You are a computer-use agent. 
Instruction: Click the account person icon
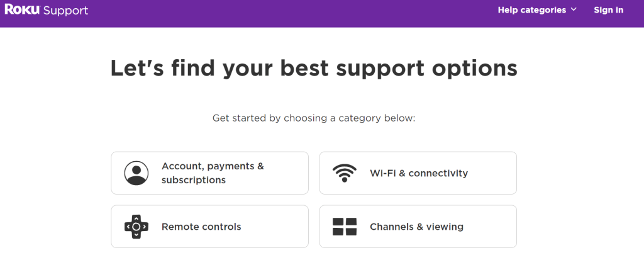[x=136, y=173]
